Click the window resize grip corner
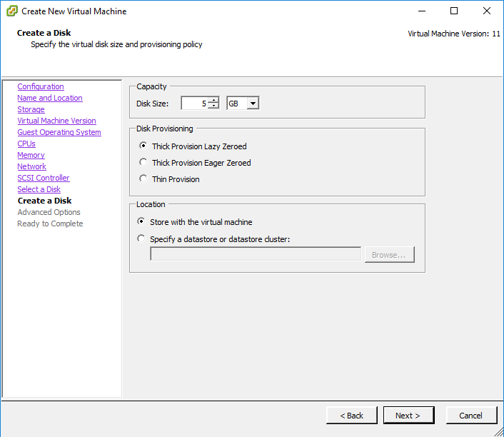This screenshot has height=437, width=504. tap(499, 432)
